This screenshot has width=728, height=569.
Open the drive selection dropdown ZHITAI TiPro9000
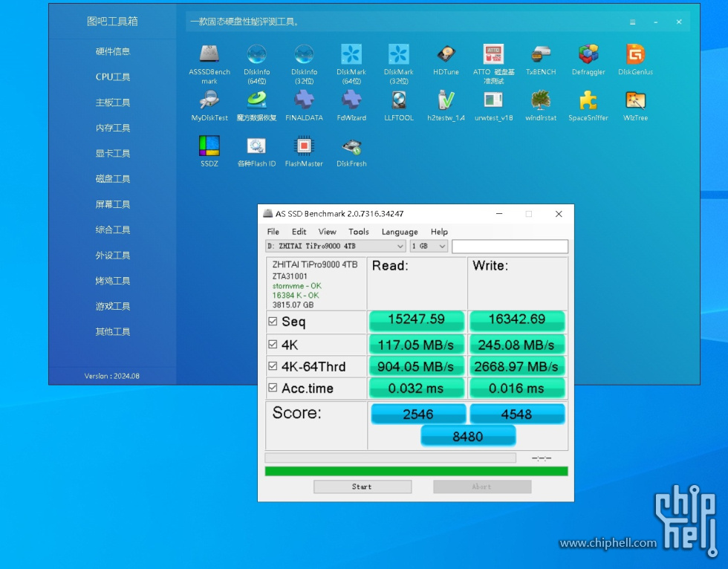(335, 246)
